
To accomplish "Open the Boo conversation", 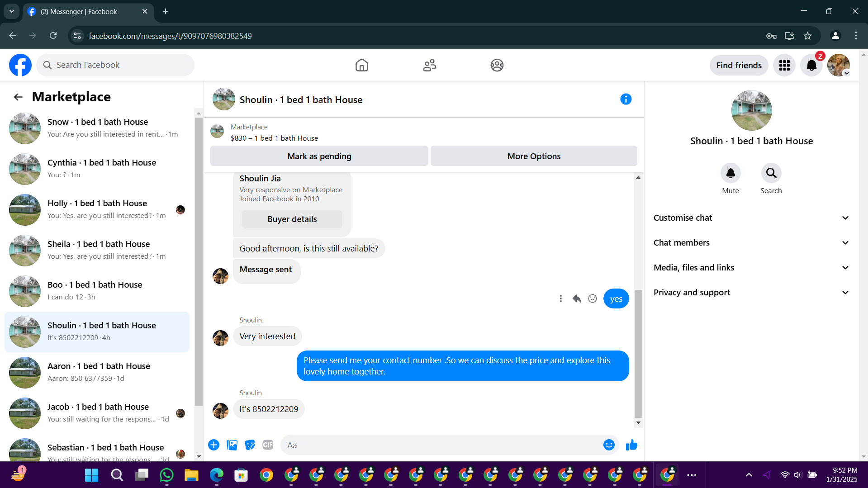I will coord(97,291).
